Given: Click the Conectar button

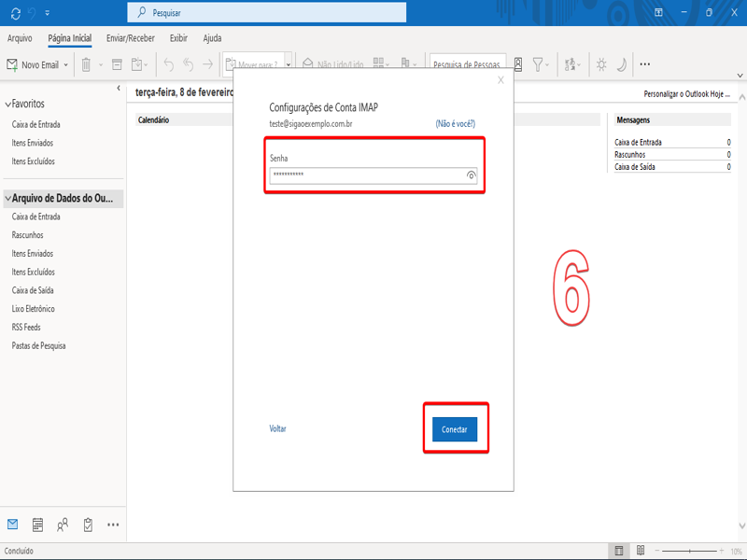Looking at the screenshot, I should [455, 429].
